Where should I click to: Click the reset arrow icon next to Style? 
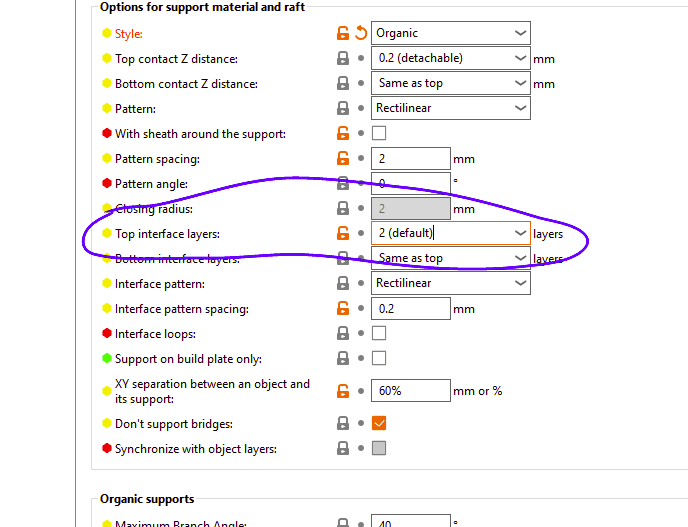(360, 33)
